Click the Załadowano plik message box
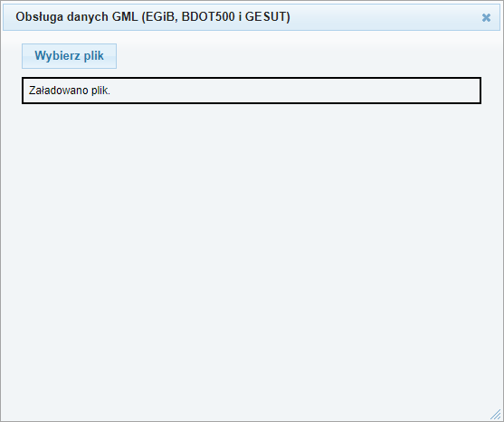The image size is (504, 422). coord(252,91)
